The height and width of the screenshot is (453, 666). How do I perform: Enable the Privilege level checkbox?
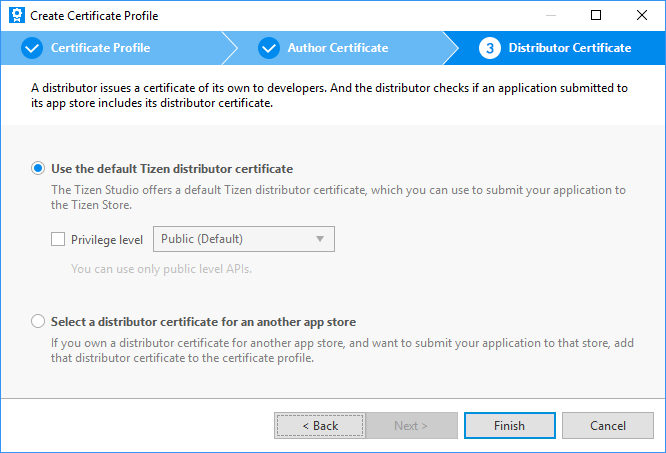(58, 240)
